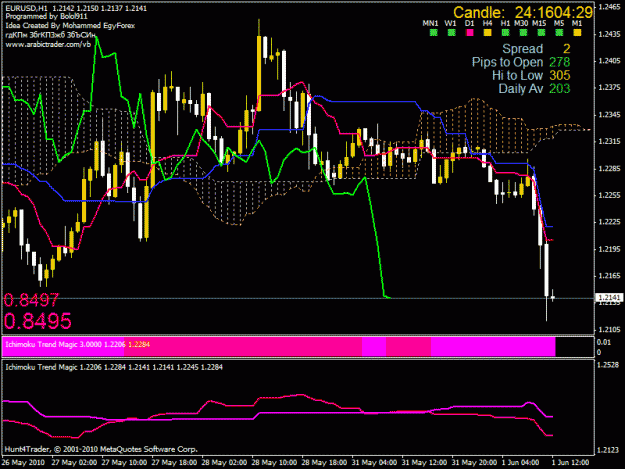Select the M15 timeframe label
The image size is (625, 469).
[539, 24]
